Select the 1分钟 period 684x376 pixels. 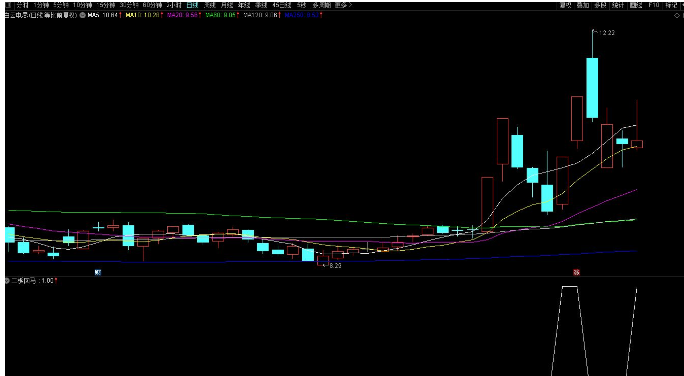(x=41, y=5)
